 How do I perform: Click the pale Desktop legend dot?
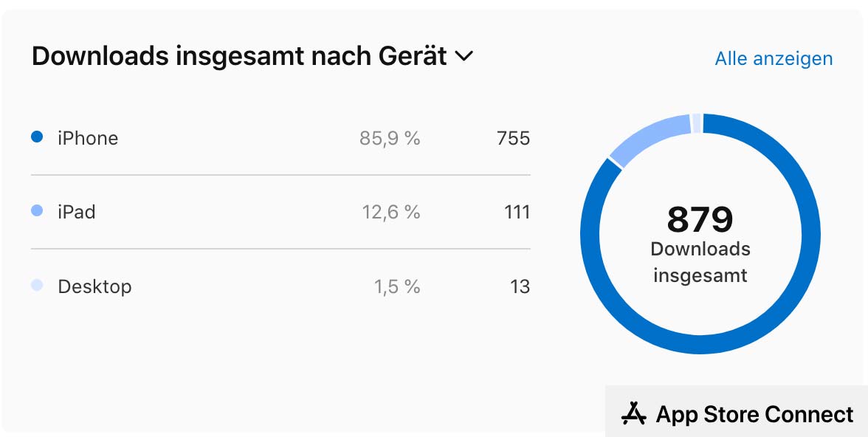(37, 286)
